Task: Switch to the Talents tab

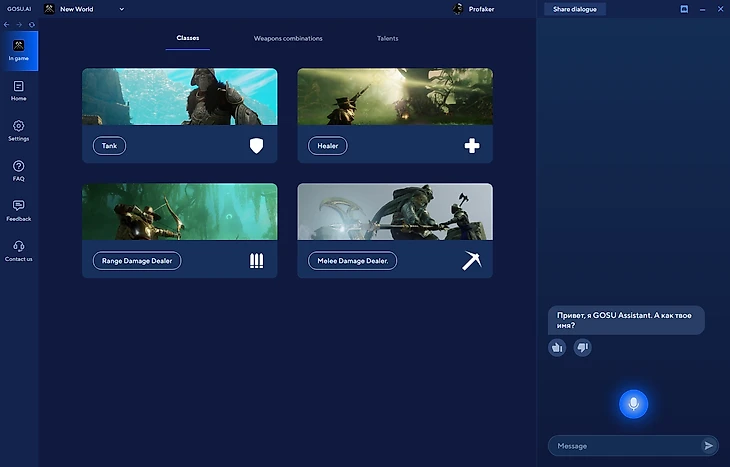Action: click(x=387, y=38)
